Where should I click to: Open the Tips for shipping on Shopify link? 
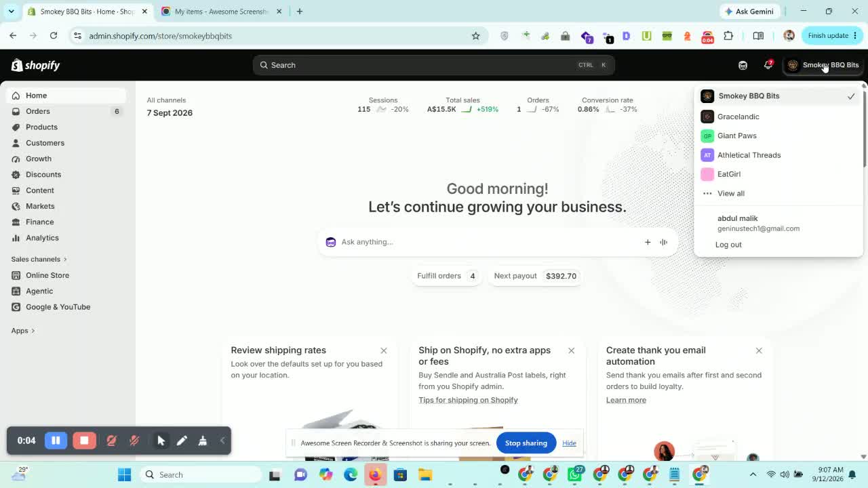(468, 400)
